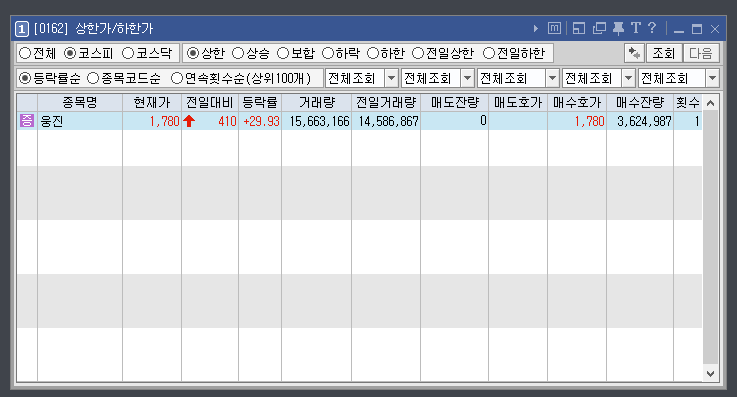Click the 매도호가 column header

518,102
